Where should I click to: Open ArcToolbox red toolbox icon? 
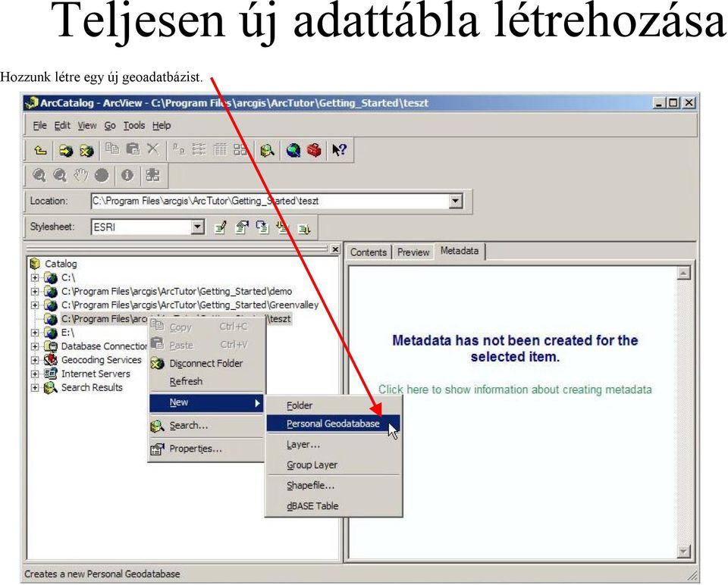coord(314,150)
